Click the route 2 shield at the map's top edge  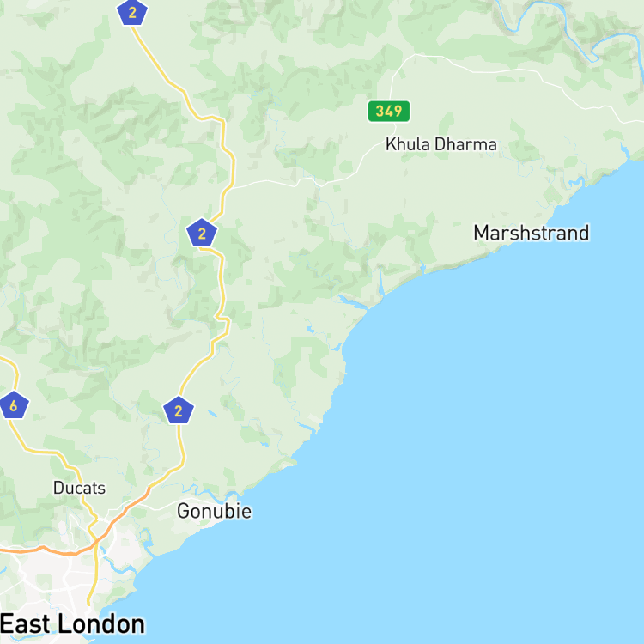point(132,12)
